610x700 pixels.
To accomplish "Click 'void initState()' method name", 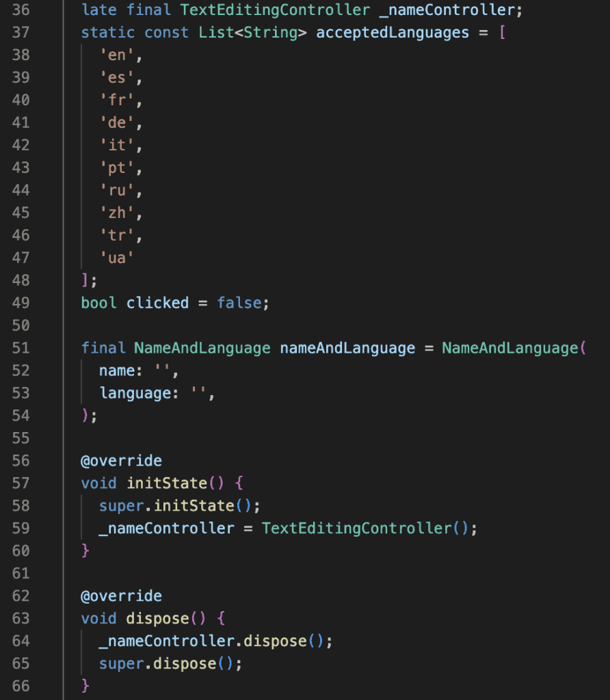I will click(x=167, y=483).
